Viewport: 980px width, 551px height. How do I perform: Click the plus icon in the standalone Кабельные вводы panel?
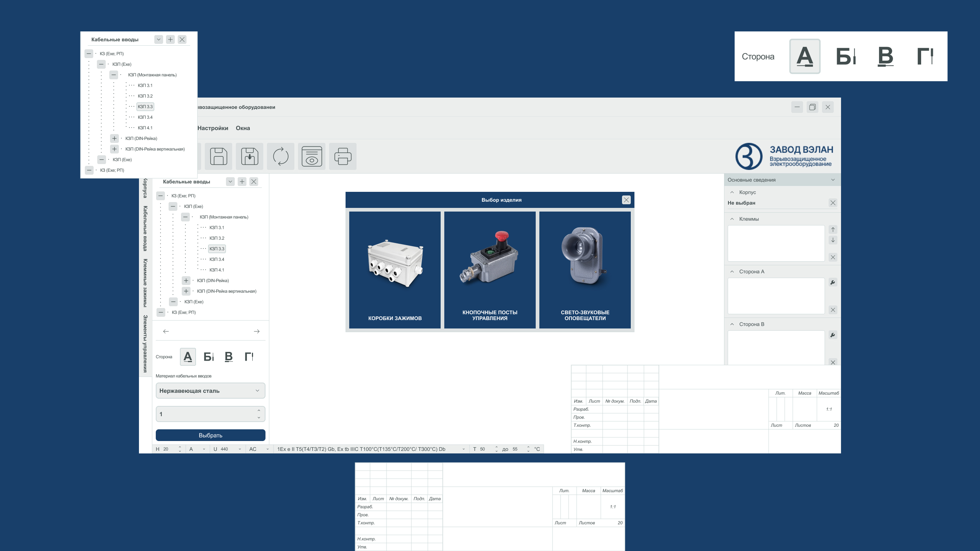(x=170, y=39)
